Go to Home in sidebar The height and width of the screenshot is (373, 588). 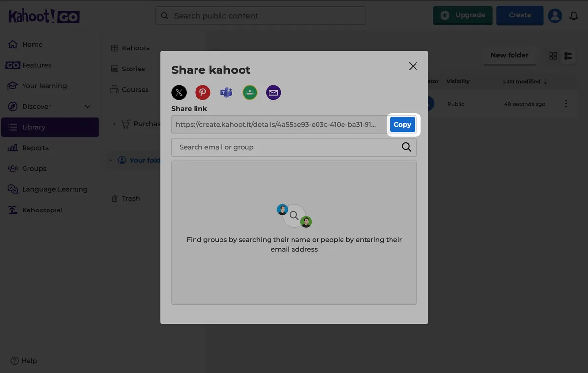click(50, 45)
